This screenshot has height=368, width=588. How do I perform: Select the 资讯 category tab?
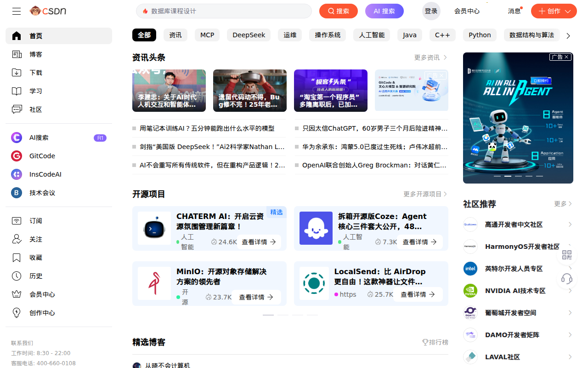coord(175,35)
